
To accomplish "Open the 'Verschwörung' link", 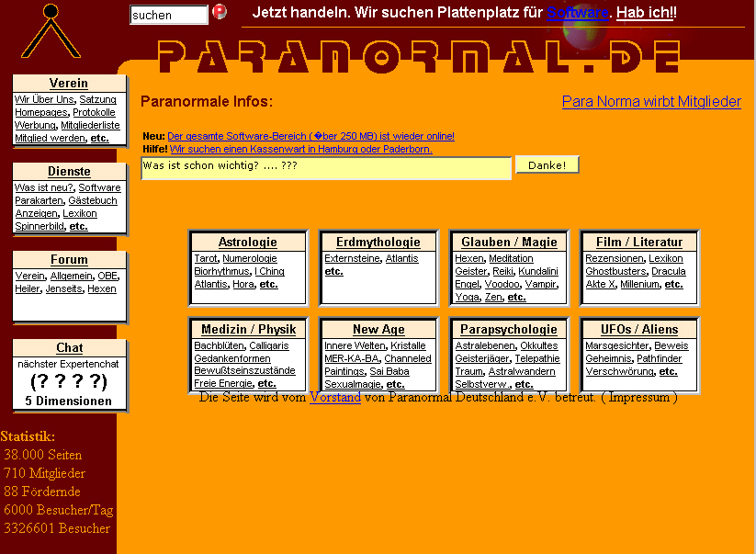I will (619, 372).
